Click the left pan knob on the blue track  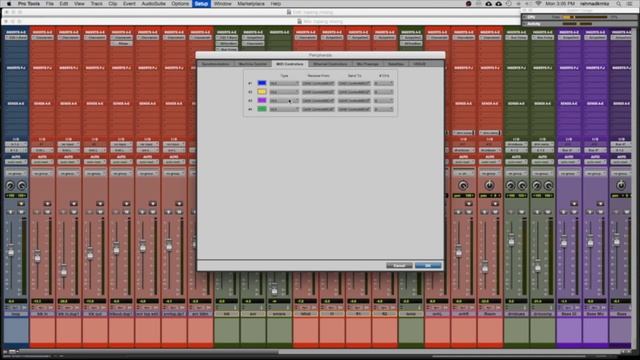[x=10, y=186]
